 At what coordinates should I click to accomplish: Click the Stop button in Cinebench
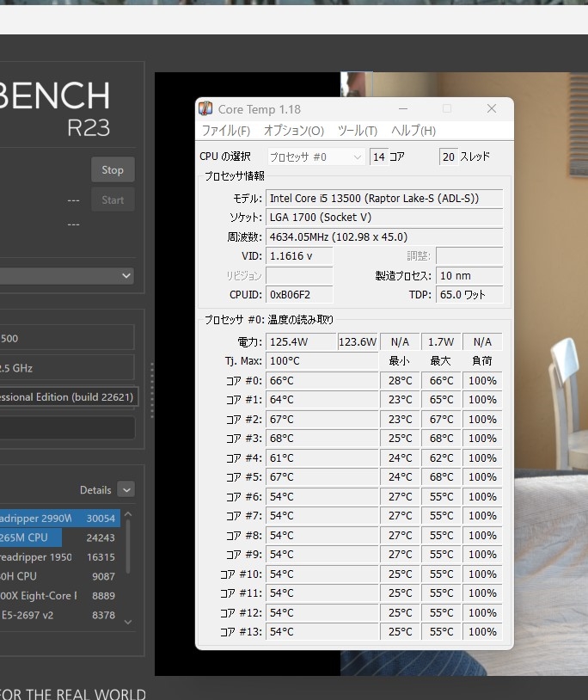click(113, 169)
